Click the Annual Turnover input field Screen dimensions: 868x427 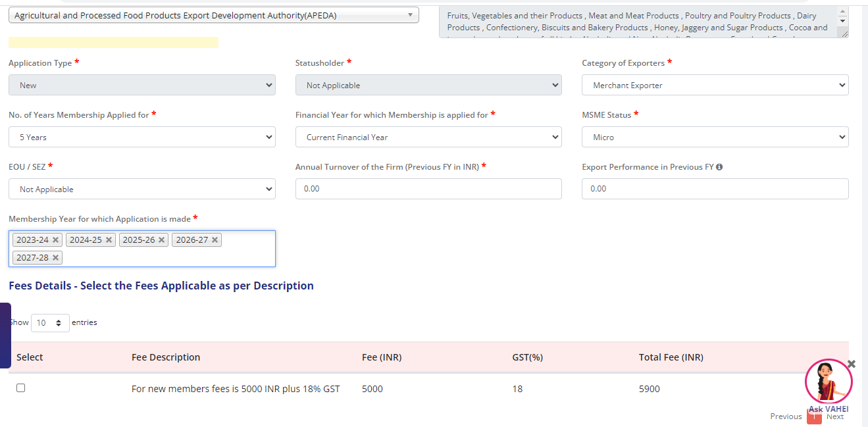click(428, 189)
